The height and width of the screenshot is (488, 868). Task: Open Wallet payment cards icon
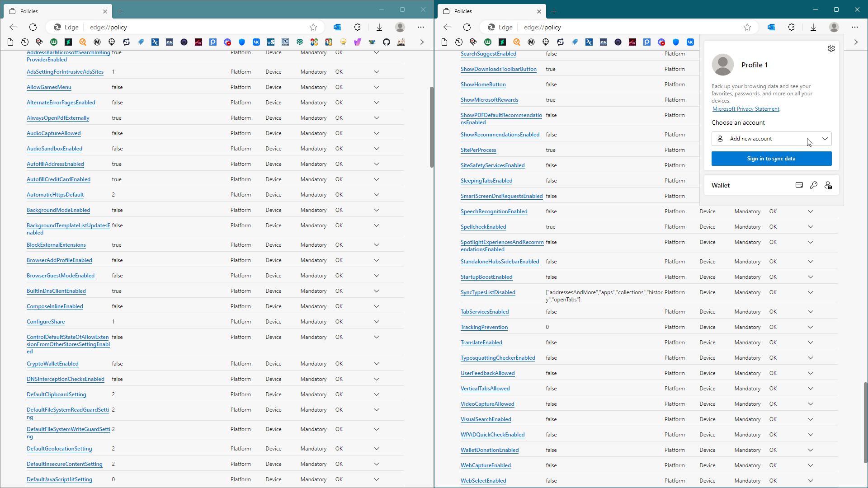pos(799,185)
